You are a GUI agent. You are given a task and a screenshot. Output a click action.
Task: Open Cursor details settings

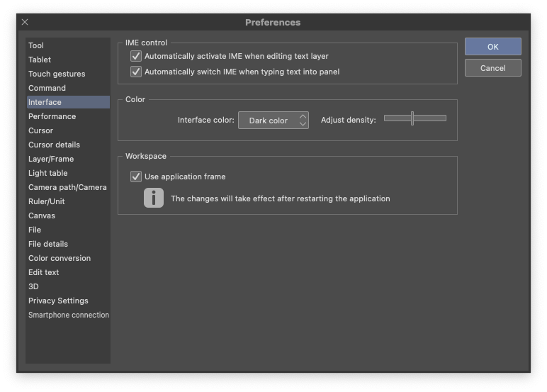point(68,145)
